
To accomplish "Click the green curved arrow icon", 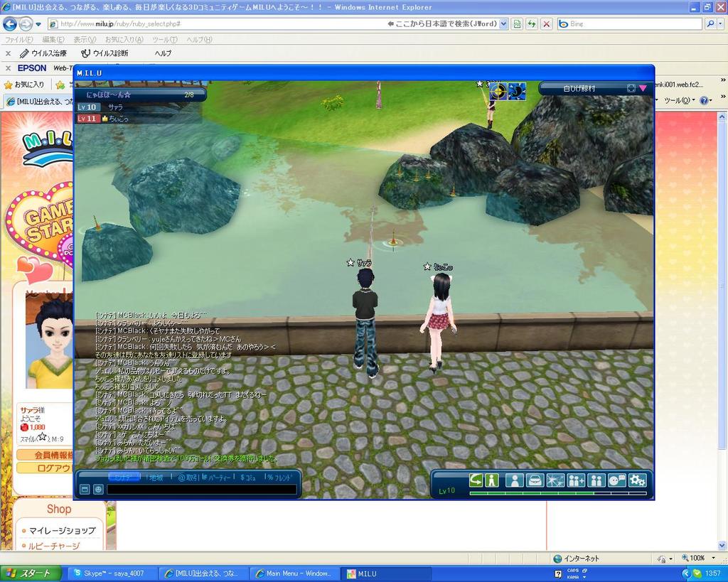I will click(x=476, y=480).
